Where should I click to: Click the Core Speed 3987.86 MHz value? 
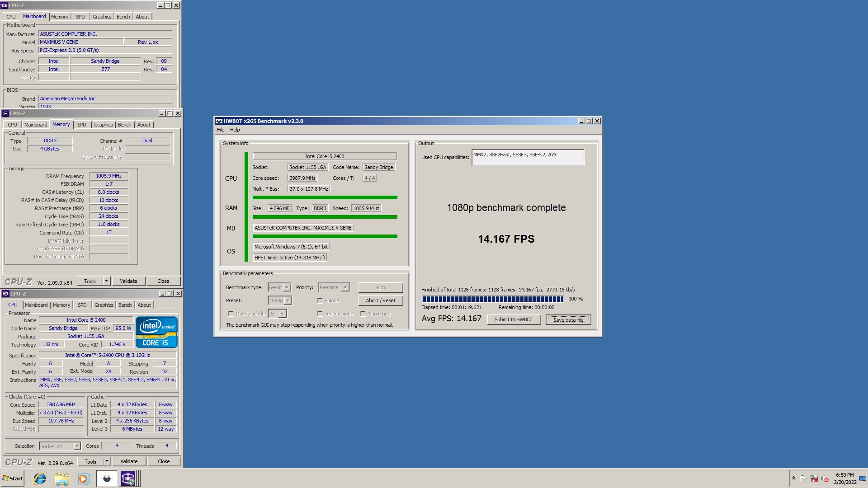coord(61,404)
